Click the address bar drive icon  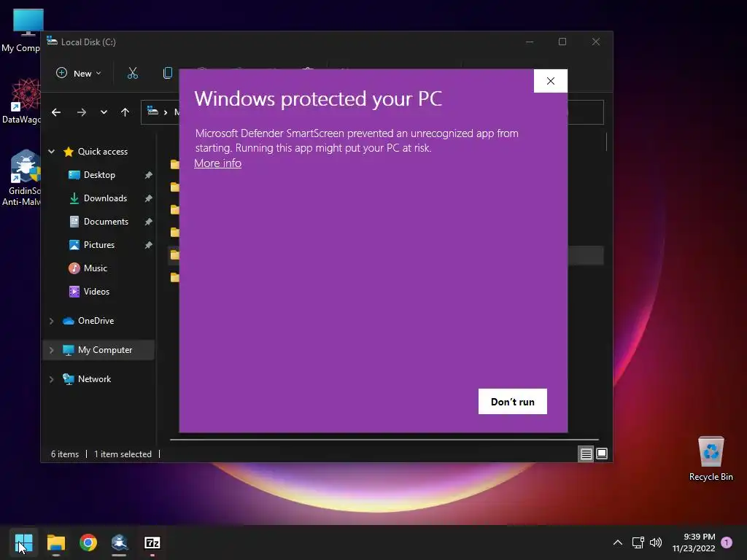152,112
